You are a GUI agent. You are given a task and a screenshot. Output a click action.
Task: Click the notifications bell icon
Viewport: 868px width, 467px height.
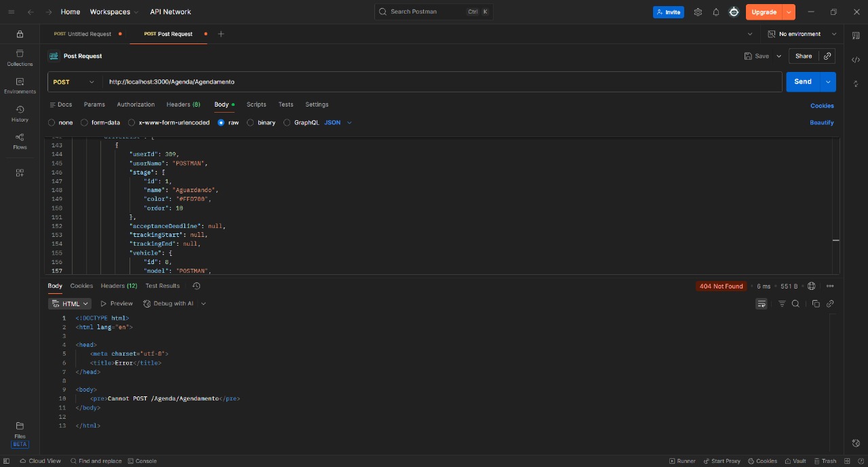(715, 12)
